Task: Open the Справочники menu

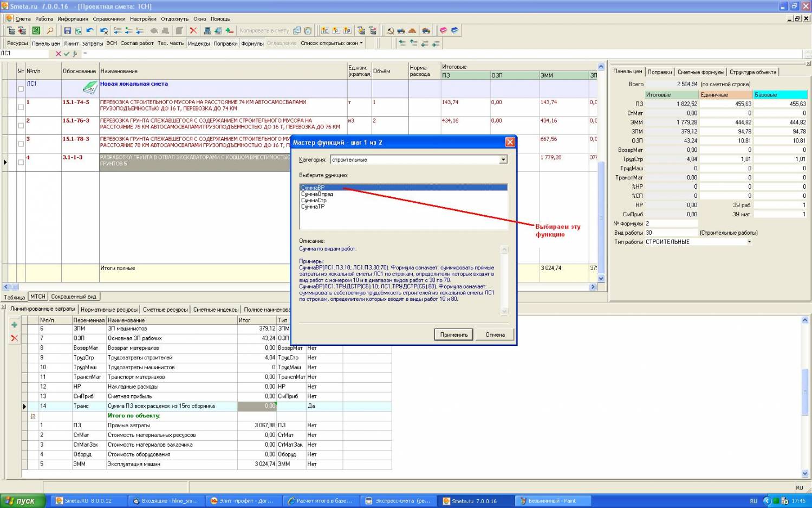Action: coord(109,19)
